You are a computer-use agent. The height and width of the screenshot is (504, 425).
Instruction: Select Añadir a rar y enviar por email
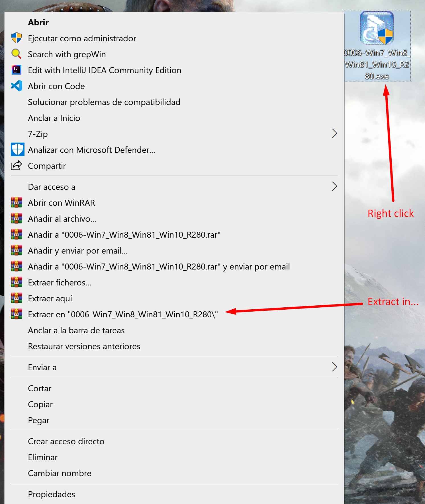(174, 266)
